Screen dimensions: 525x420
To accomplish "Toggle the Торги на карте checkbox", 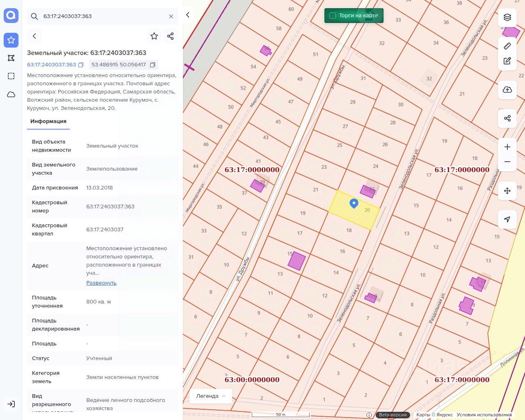I will tap(333, 16).
